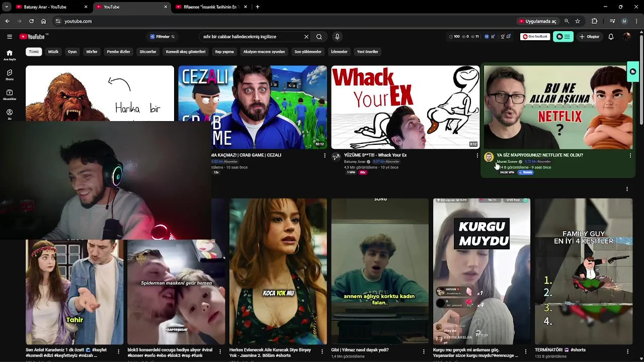This screenshot has height=362, width=644.
Task: Open Ana Sayfa in the left sidebar
Action: 10,55
